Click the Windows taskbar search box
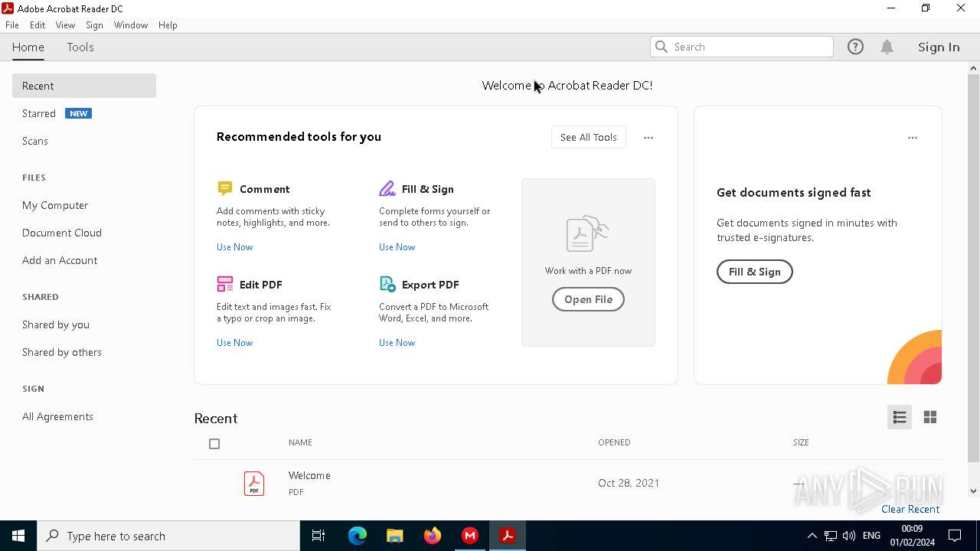980x551 pixels. [168, 536]
